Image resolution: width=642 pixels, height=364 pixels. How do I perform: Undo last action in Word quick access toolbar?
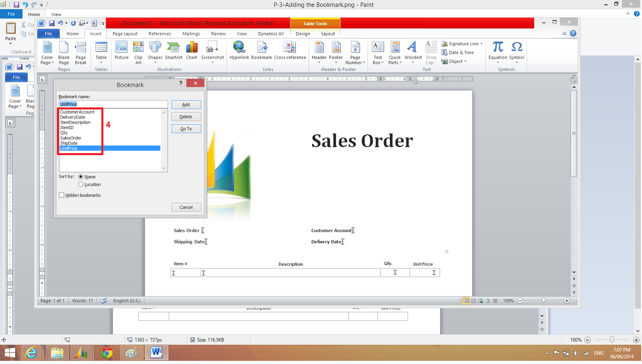click(x=60, y=23)
